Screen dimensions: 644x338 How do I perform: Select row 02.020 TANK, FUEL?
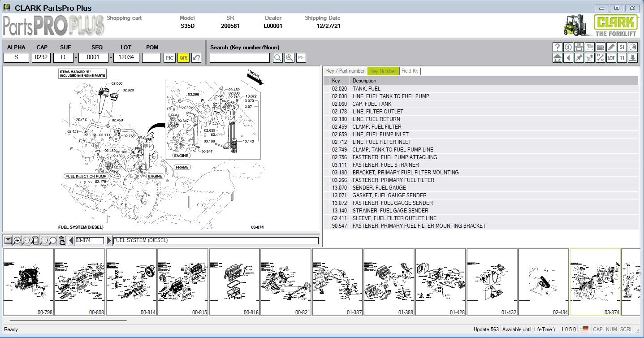click(481, 89)
